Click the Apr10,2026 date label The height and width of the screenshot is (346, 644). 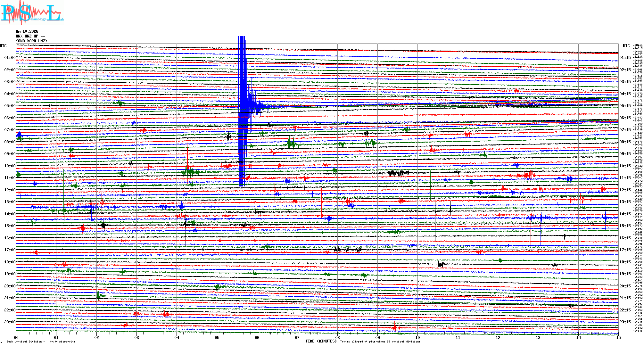[27, 31]
